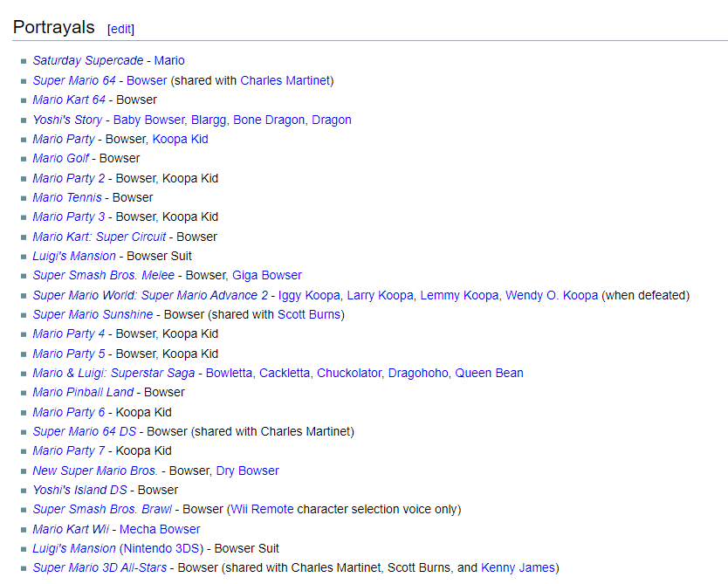
Task: Open the Yoshi's Island DS link
Action: point(79,491)
